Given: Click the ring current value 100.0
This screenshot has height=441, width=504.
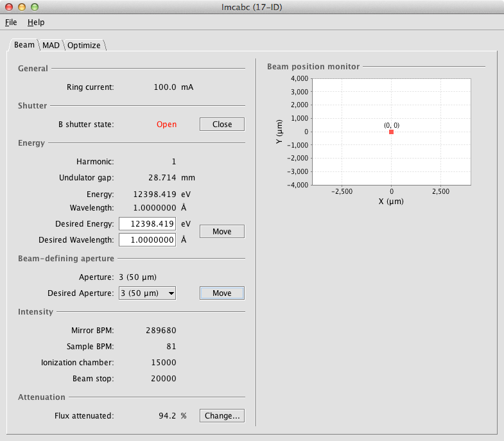Looking at the screenshot, I should click(165, 87).
